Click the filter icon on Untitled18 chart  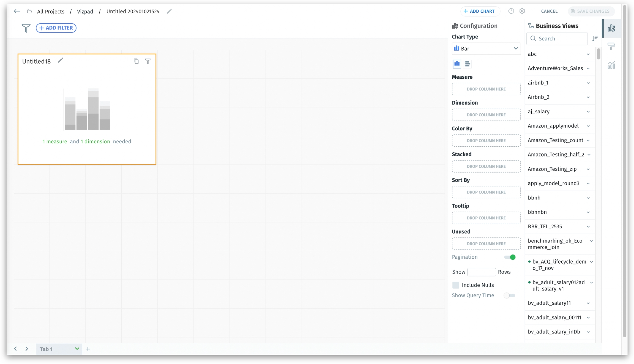(148, 61)
